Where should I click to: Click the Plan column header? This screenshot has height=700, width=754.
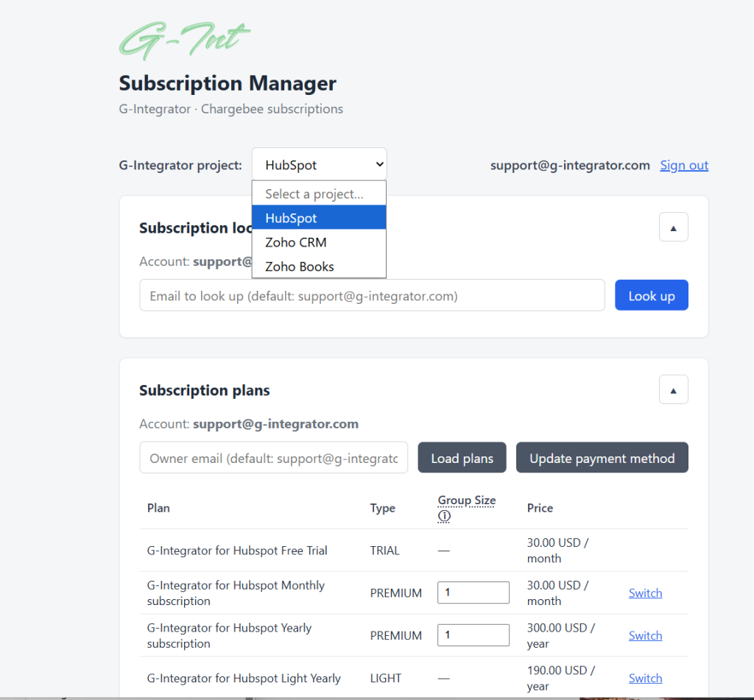pyautogui.click(x=158, y=508)
